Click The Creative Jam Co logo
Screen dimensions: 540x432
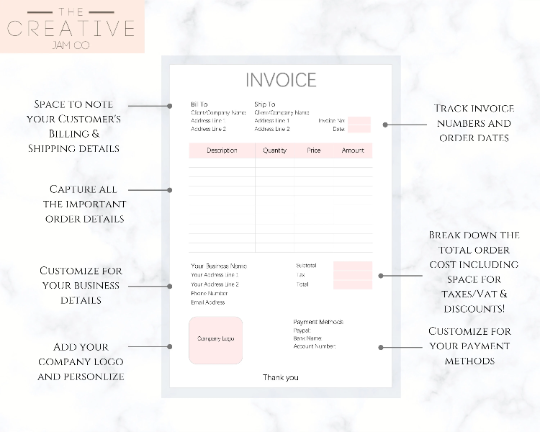[72, 27]
